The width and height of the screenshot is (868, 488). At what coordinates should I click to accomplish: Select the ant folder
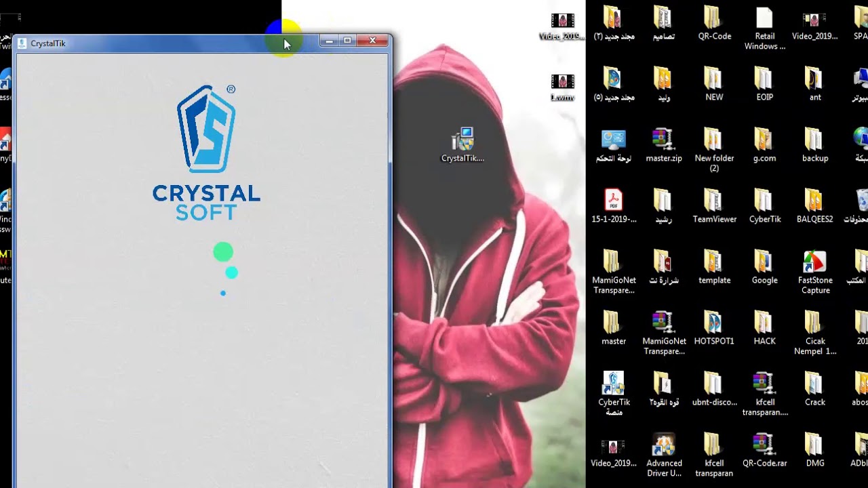click(814, 85)
